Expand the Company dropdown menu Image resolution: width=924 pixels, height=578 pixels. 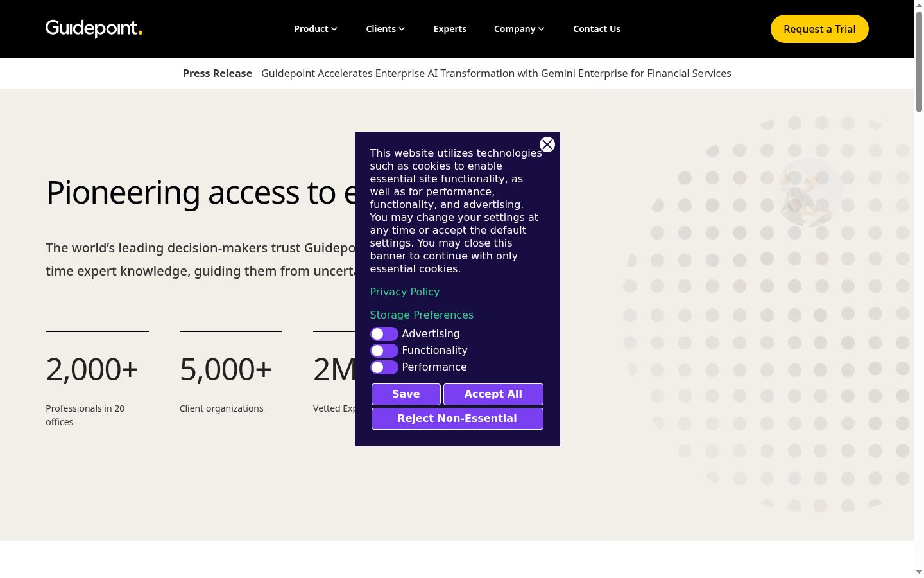coord(519,29)
